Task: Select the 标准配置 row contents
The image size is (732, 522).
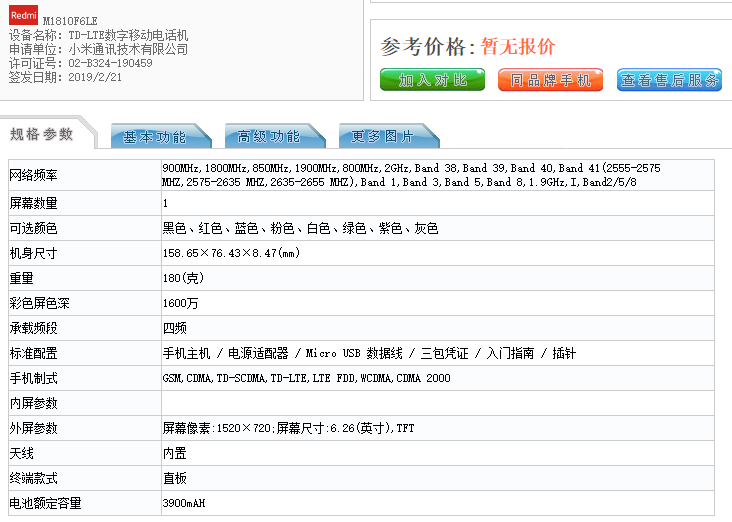Action: [x=369, y=354]
